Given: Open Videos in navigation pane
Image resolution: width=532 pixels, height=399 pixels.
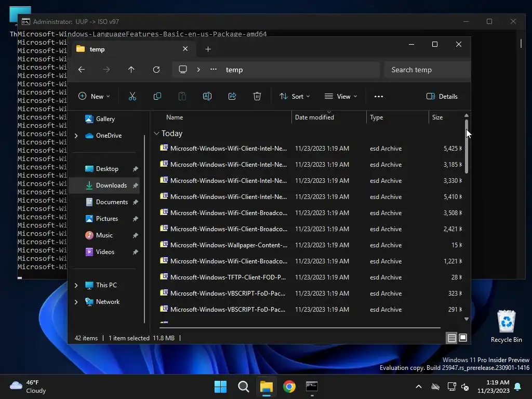Looking at the screenshot, I should [105, 252].
